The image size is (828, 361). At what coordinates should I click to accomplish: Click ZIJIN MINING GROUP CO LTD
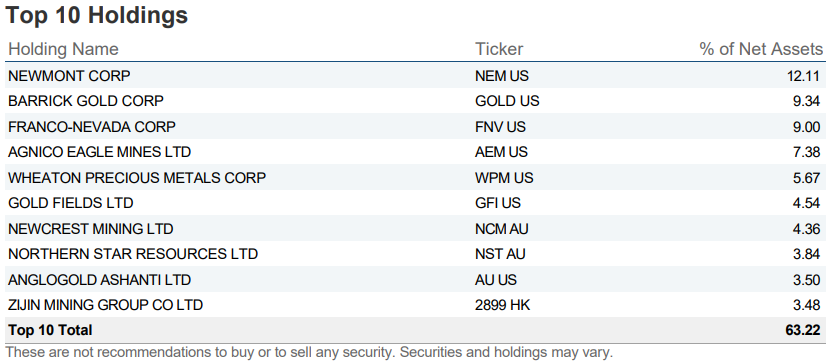[105, 305]
